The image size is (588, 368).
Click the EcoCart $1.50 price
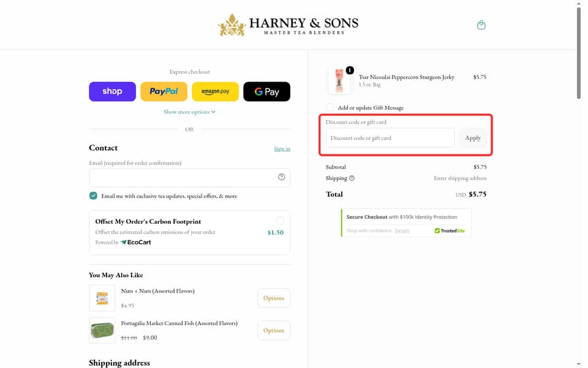tap(275, 232)
